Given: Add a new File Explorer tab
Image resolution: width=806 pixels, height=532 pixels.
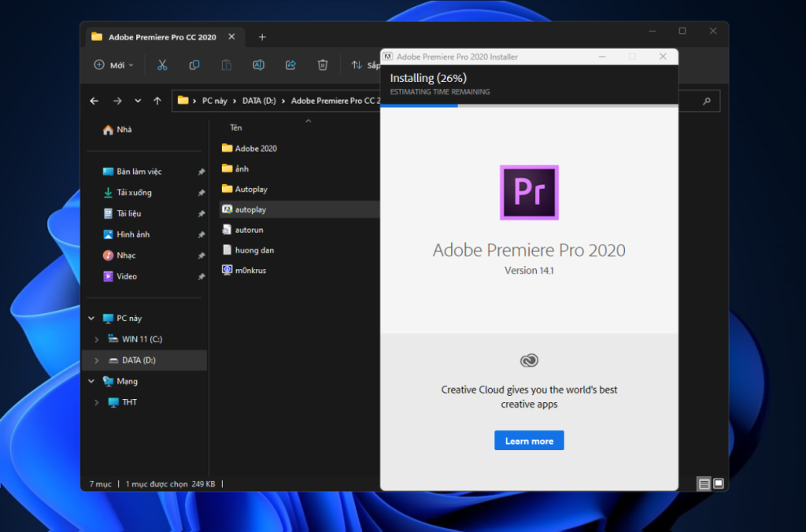Looking at the screenshot, I should [262, 37].
